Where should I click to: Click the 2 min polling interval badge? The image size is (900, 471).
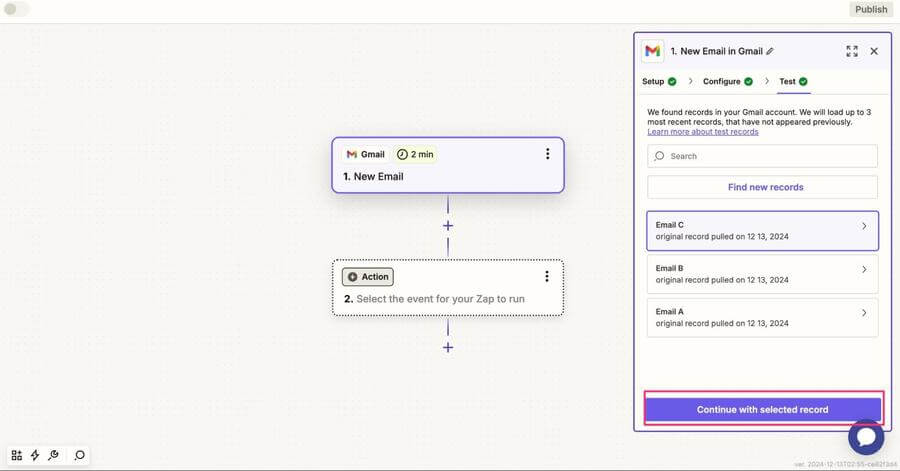[415, 154]
